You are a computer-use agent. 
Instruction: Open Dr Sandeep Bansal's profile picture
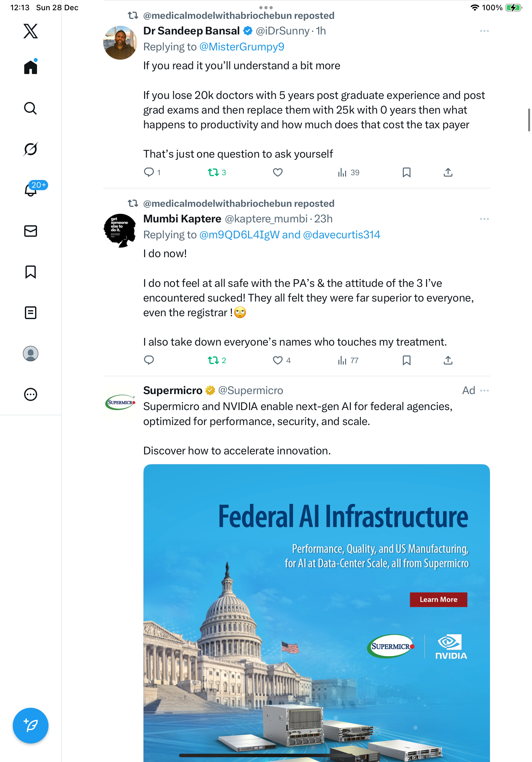[120, 43]
